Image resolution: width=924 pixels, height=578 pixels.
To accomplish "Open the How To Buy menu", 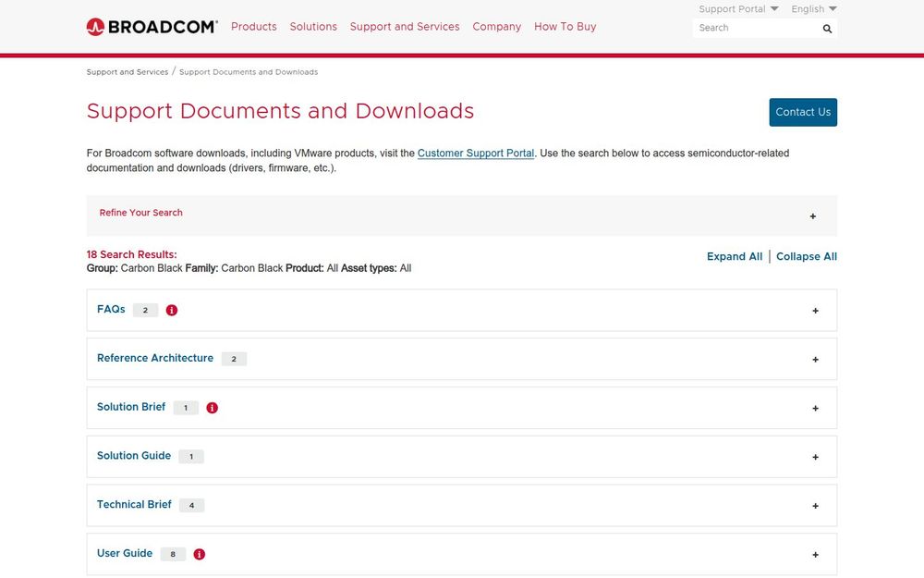I will coord(565,27).
